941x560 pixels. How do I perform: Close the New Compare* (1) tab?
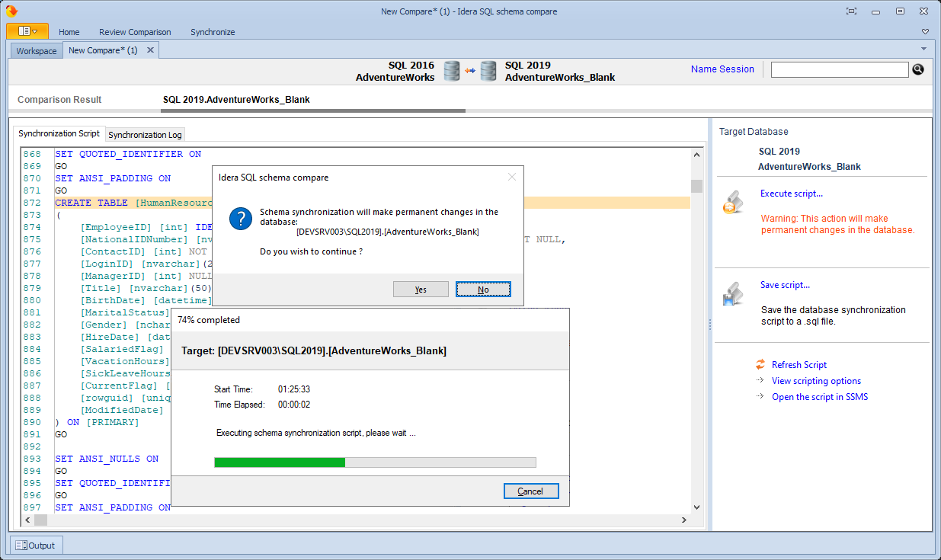tap(151, 50)
